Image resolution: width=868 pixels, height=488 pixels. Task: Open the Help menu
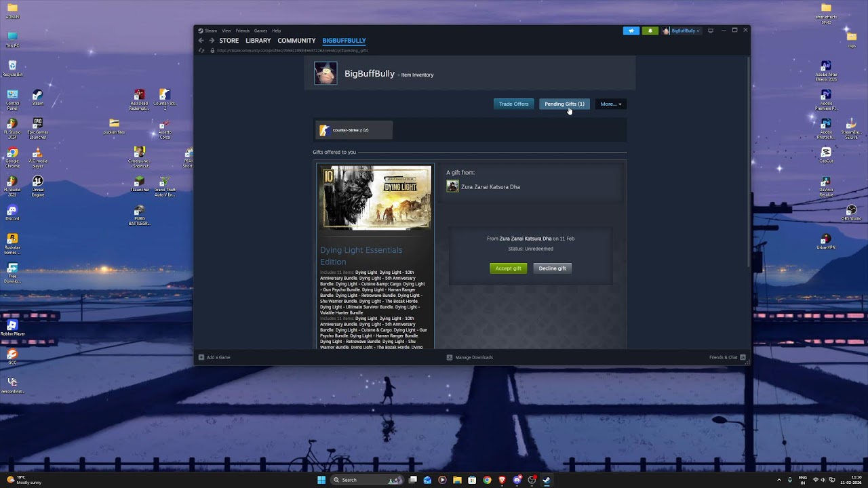click(276, 30)
